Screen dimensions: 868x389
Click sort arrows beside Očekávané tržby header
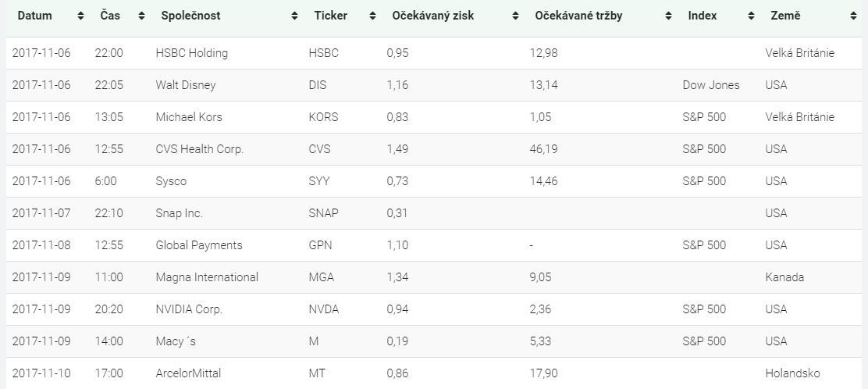(x=668, y=16)
